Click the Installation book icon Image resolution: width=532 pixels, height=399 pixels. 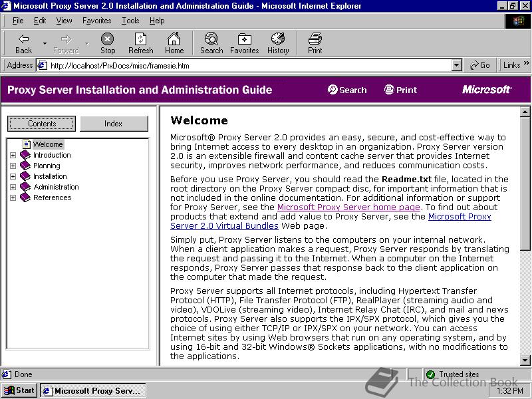tap(25, 176)
